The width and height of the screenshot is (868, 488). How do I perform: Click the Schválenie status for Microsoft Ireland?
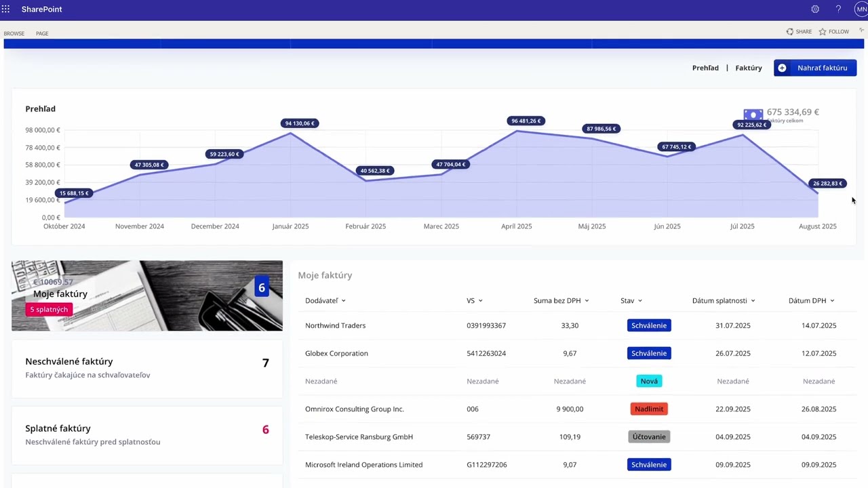click(x=649, y=464)
